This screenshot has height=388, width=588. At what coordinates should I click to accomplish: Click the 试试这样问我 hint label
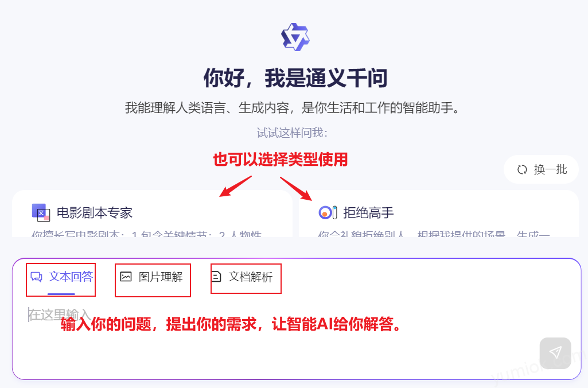pyautogui.click(x=292, y=133)
